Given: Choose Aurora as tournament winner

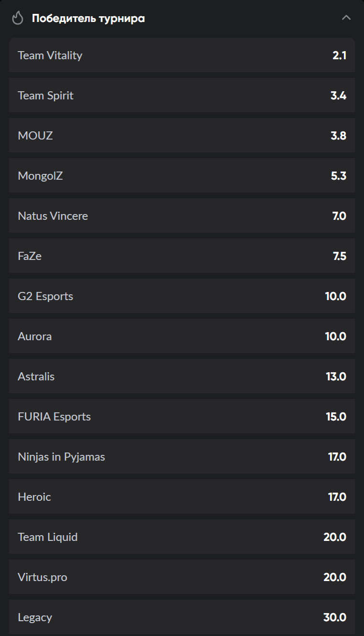Looking at the screenshot, I should pyautogui.click(x=182, y=336).
